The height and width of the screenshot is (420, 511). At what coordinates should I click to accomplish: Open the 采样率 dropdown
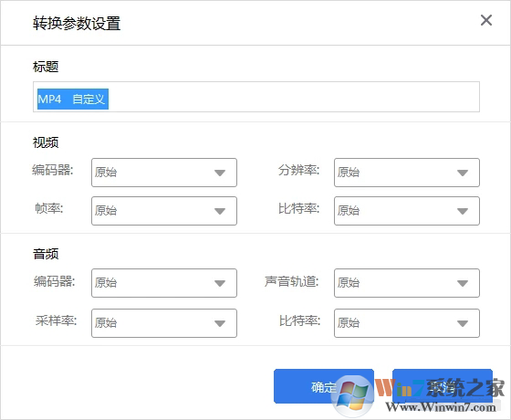click(x=164, y=323)
